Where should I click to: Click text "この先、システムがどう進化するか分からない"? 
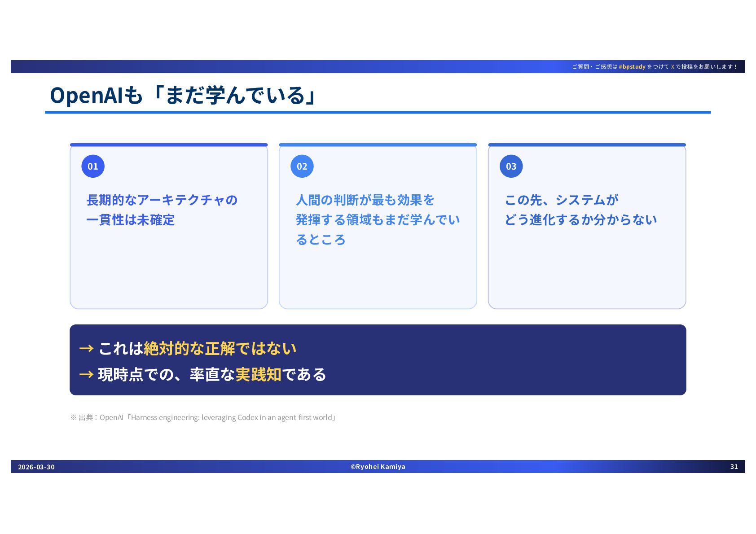coord(580,210)
